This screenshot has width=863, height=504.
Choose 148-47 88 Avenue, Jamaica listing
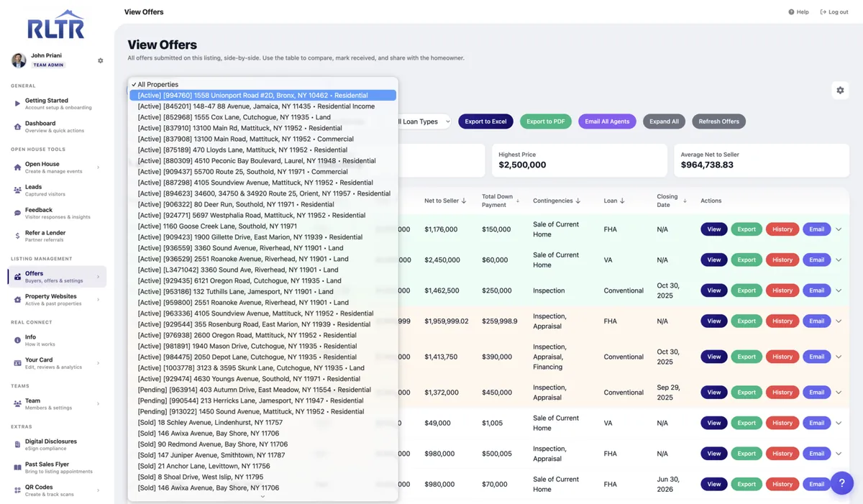tap(262, 106)
